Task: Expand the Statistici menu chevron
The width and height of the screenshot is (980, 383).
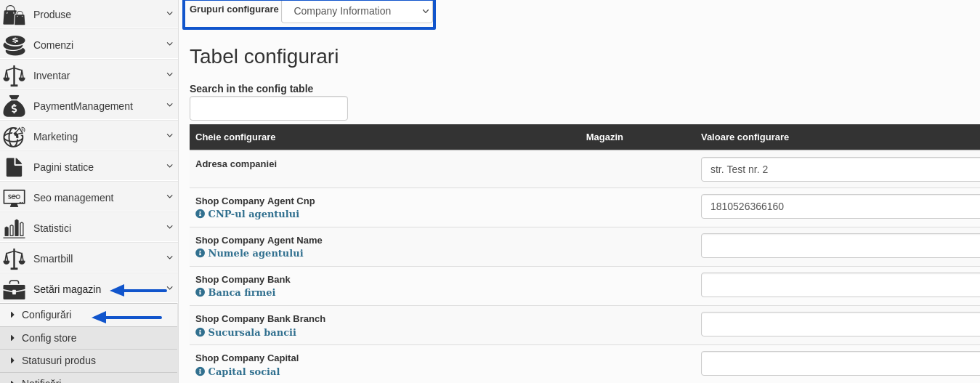Action: tap(169, 227)
